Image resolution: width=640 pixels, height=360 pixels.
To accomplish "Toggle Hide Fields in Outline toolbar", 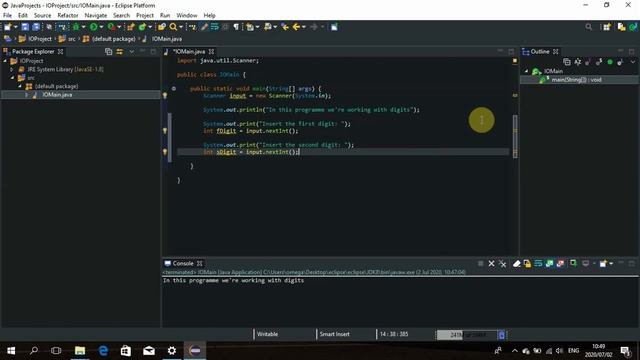I will pyautogui.click(x=588, y=62).
